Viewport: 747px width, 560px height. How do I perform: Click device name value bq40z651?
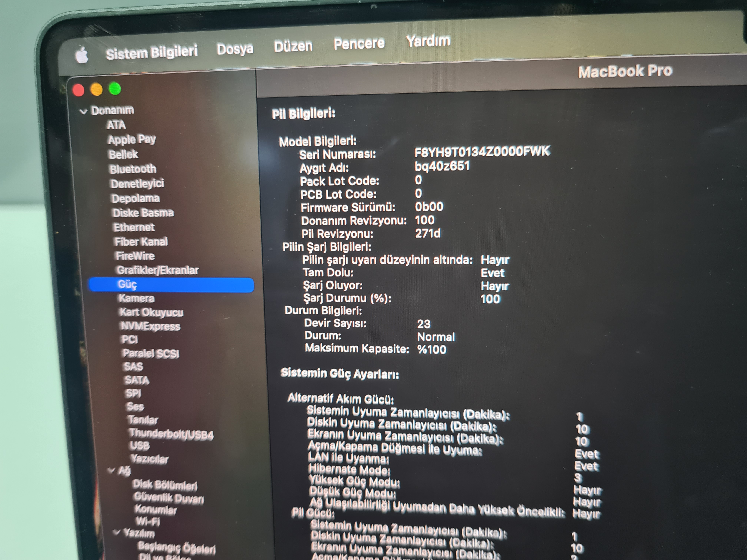tap(442, 166)
